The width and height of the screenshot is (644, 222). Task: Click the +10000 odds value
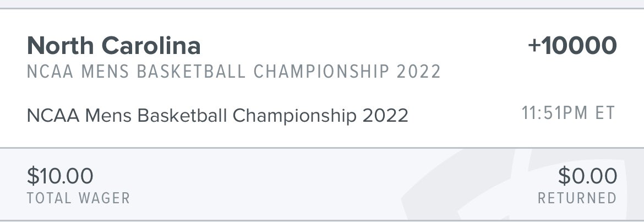(572, 46)
